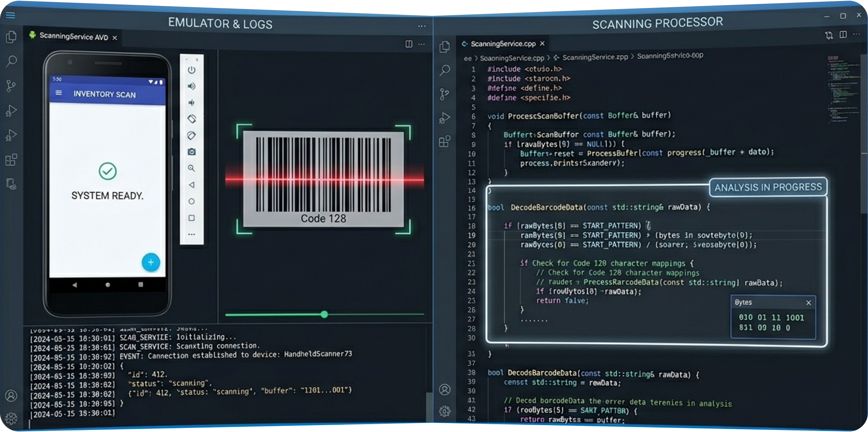Close the ScanningService.cpp tab
Screen dimensions: 868x432
(x=542, y=43)
